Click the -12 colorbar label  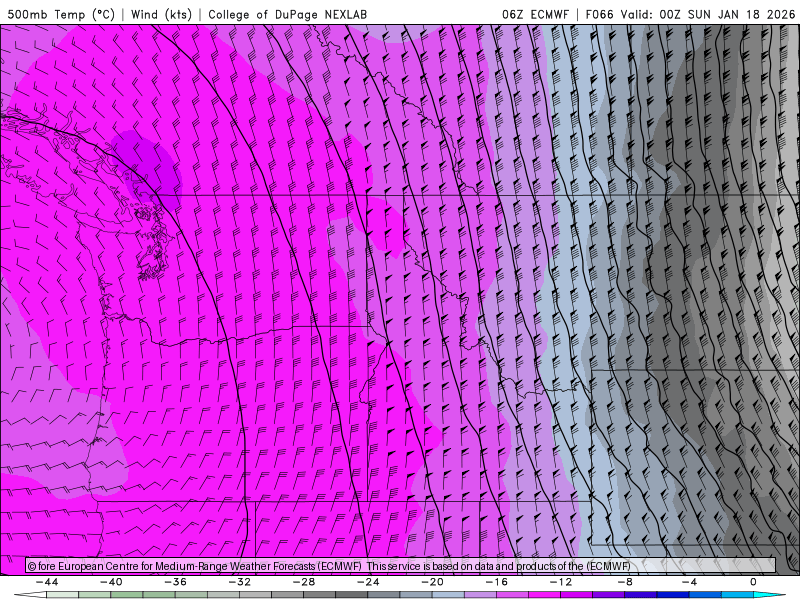pos(561,582)
